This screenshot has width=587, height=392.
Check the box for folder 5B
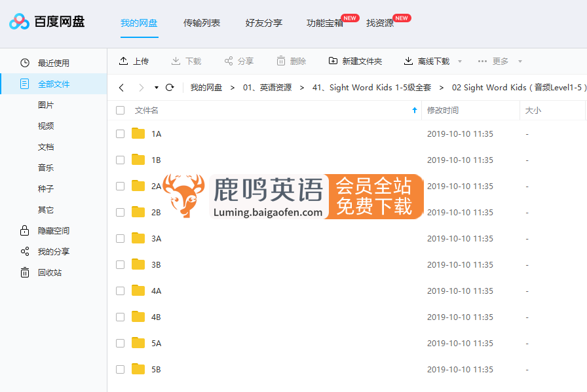(120, 370)
